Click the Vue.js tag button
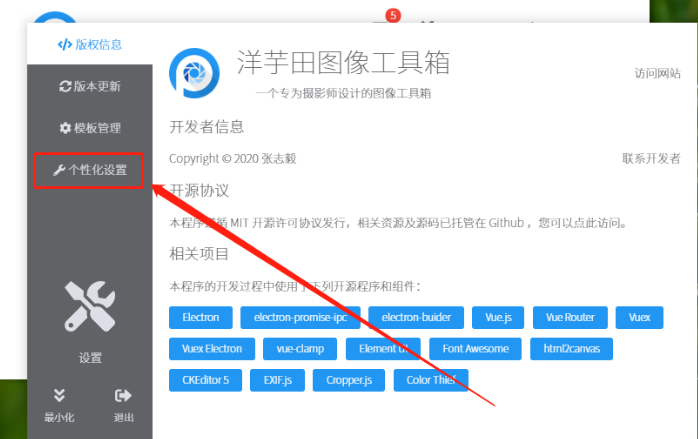 pyautogui.click(x=498, y=317)
